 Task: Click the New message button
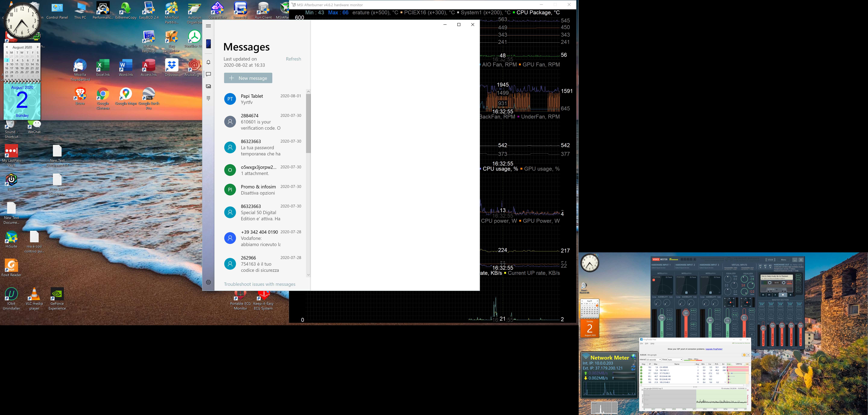(x=248, y=78)
